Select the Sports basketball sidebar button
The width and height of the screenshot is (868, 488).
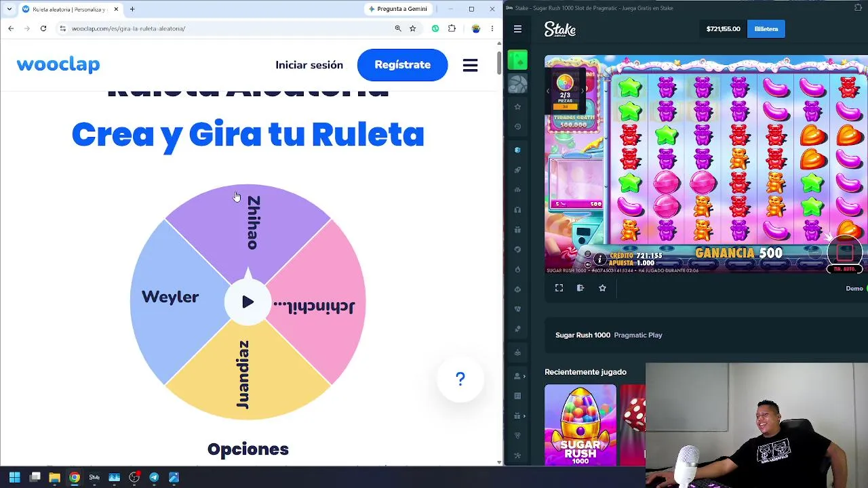tap(517, 84)
